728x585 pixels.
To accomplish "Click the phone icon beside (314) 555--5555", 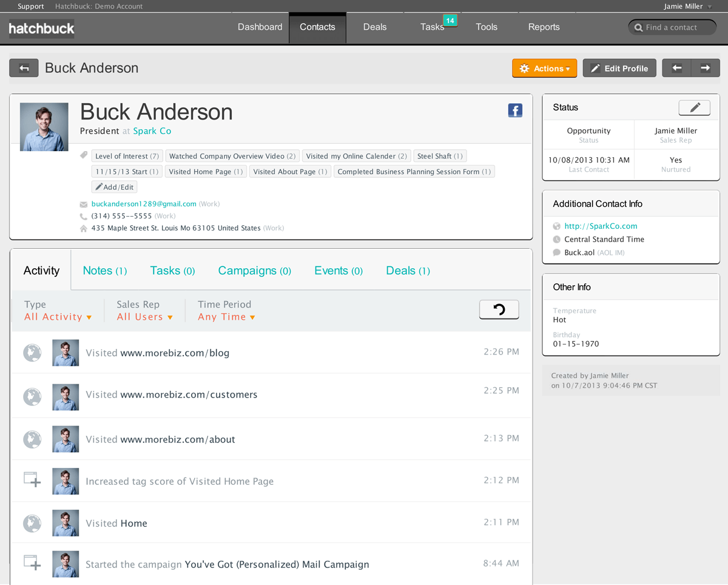I will pos(83,215).
